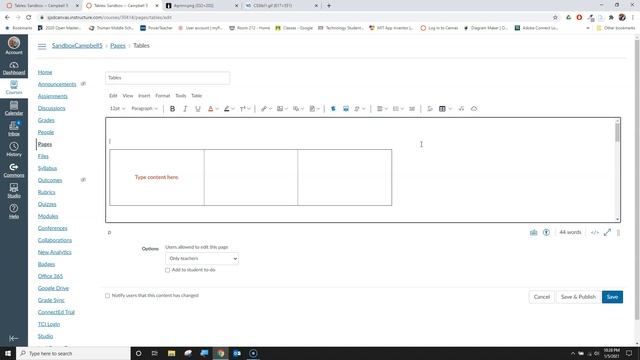Apply the text color button

click(x=210, y=109)
